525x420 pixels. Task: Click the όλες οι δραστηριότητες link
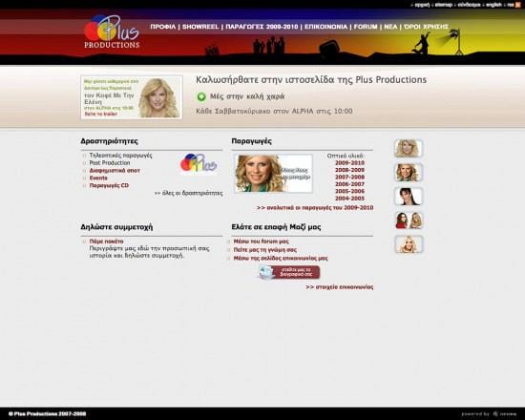coord(188,193)
